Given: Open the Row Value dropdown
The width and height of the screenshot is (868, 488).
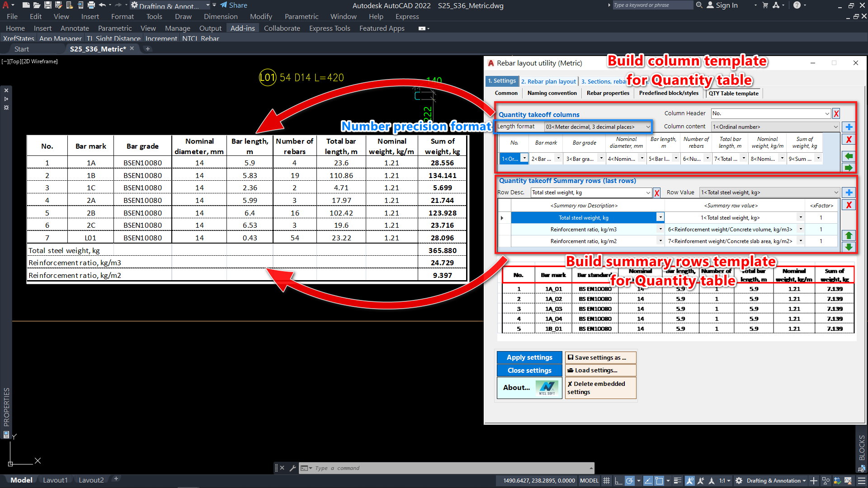Looking at the screenshot, I should pyautogui.click(x=836, y=192).
